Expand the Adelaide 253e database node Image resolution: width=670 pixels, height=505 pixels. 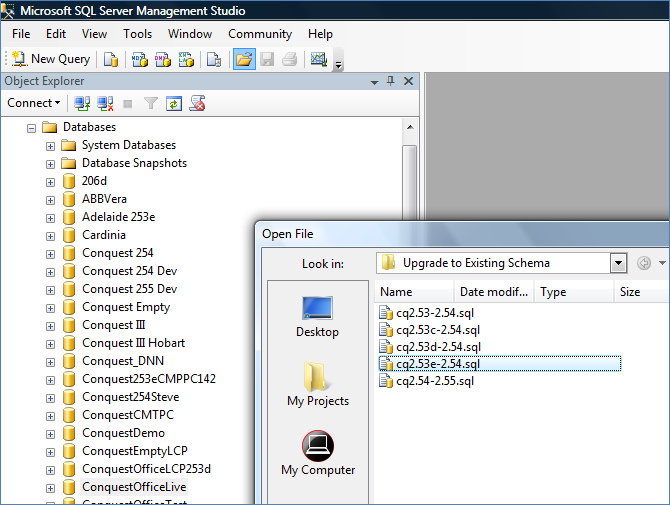[50, 218]
